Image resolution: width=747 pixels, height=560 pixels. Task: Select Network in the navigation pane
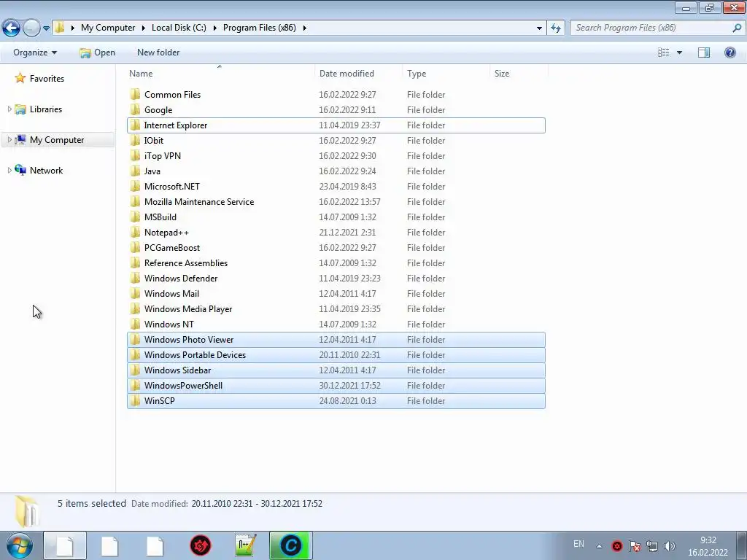[x=46, y=170]
